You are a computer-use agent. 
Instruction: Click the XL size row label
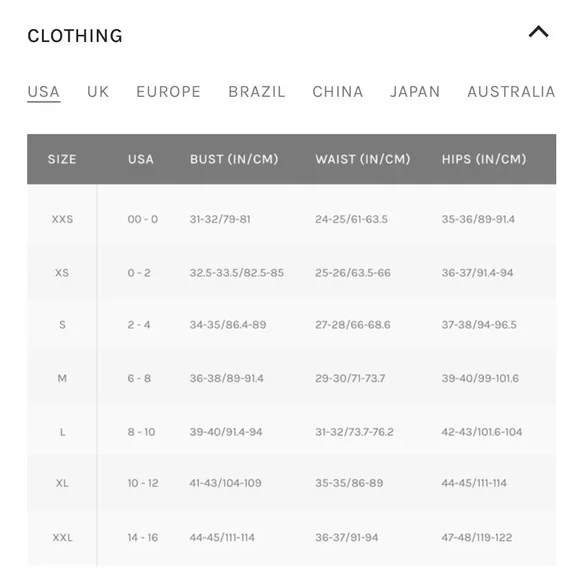[62, 483]
